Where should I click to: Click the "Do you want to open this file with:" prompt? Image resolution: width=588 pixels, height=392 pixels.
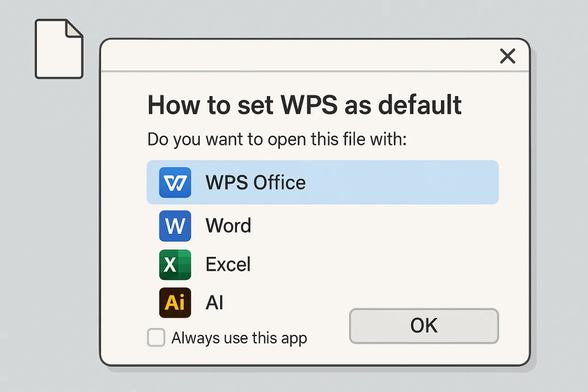277,139
